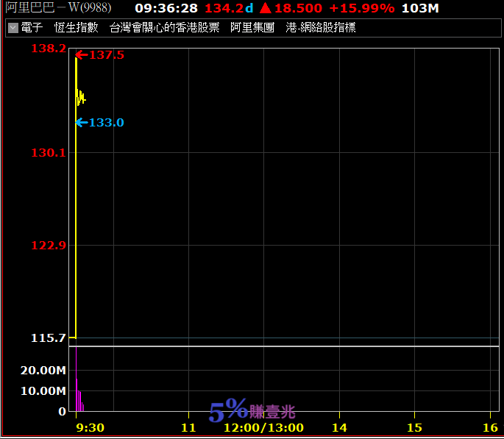Open 台灣會關心的香港股票 category link

(x=164, y=28)
